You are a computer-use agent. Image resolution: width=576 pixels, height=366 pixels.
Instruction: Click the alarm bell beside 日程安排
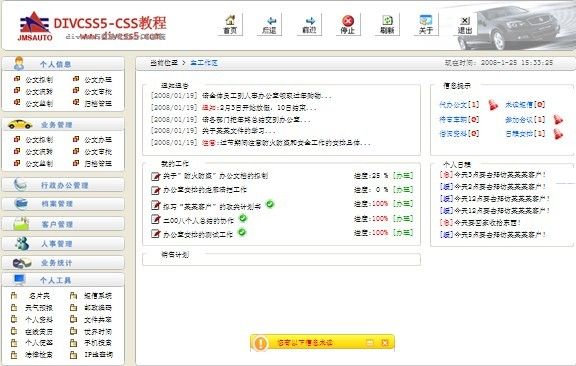tap(558, 134)
